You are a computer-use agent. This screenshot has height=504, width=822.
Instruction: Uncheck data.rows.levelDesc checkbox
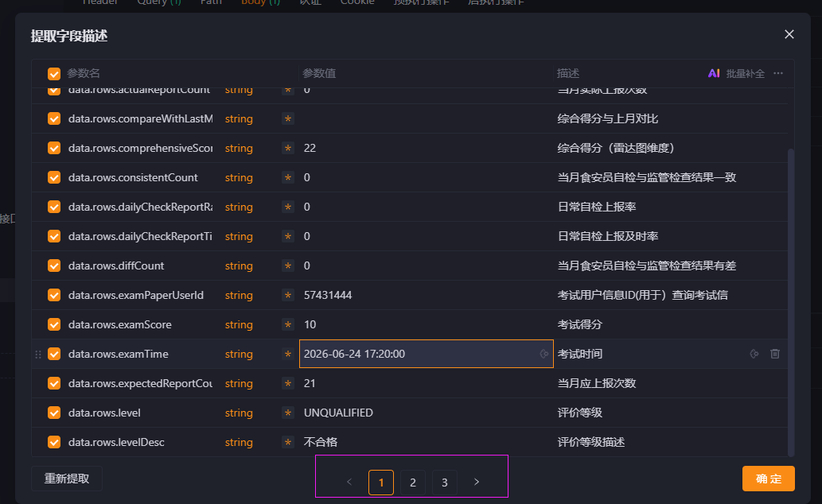(54, 442)
